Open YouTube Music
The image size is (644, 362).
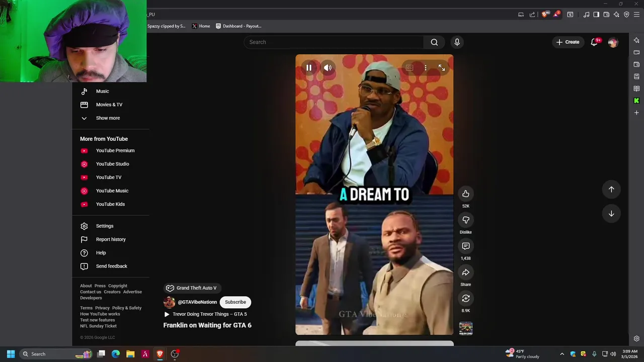pos(111,191)
